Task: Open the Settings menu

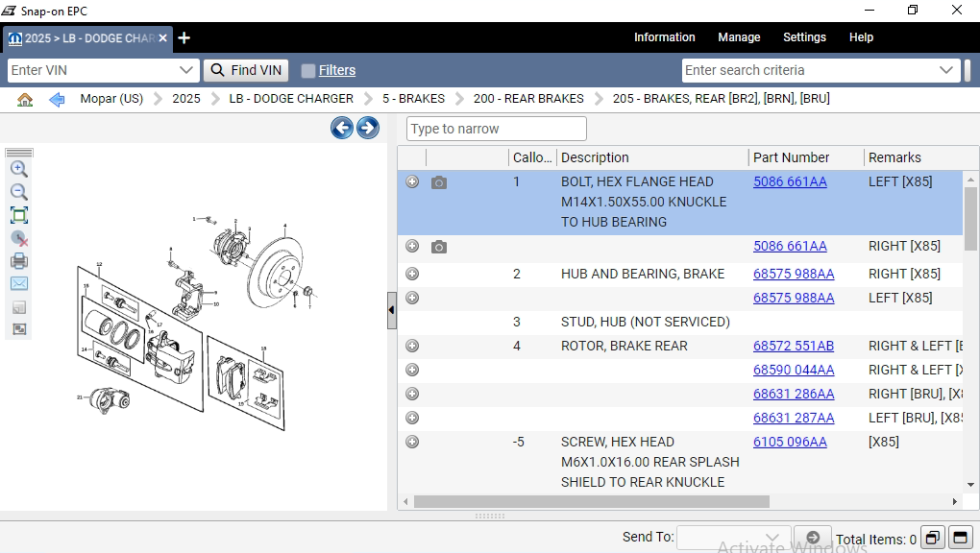Action: point(804,37)
